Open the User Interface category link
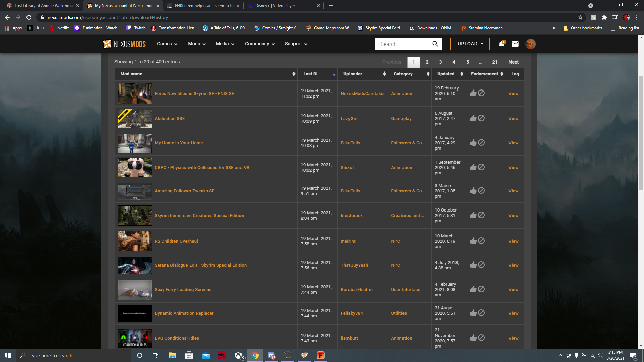This screenshot has width=644, height=362. pos(406,290)
